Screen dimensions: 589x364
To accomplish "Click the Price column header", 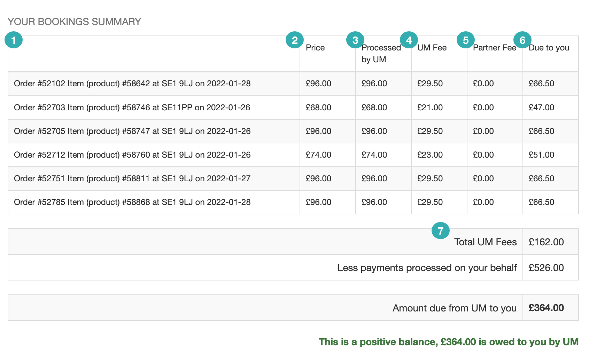I will click(x=315, y=48).
